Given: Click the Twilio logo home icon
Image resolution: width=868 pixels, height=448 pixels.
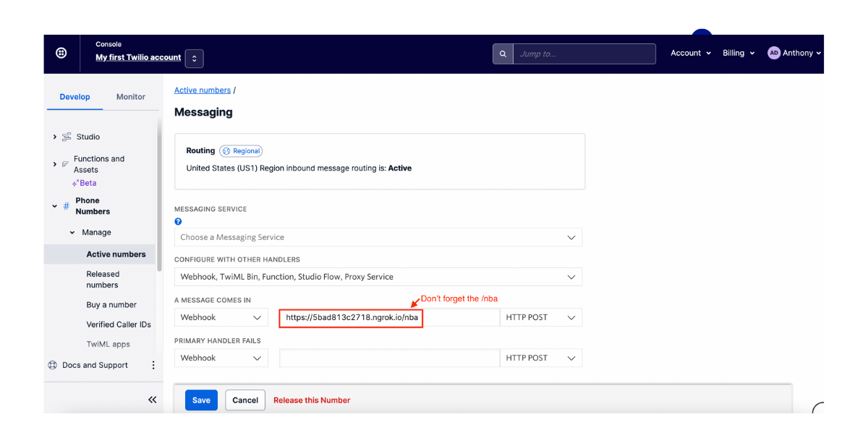Looking at the screenshot, I should (61, 53).
